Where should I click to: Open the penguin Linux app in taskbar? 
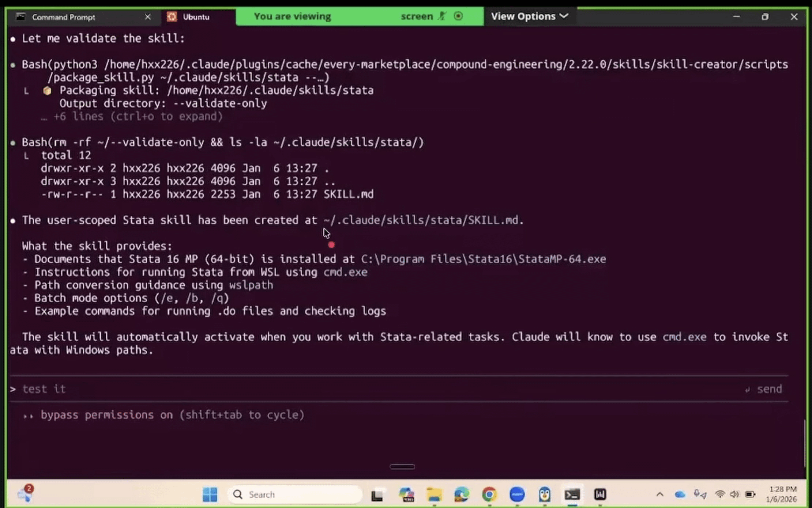(x=545, y=495)
